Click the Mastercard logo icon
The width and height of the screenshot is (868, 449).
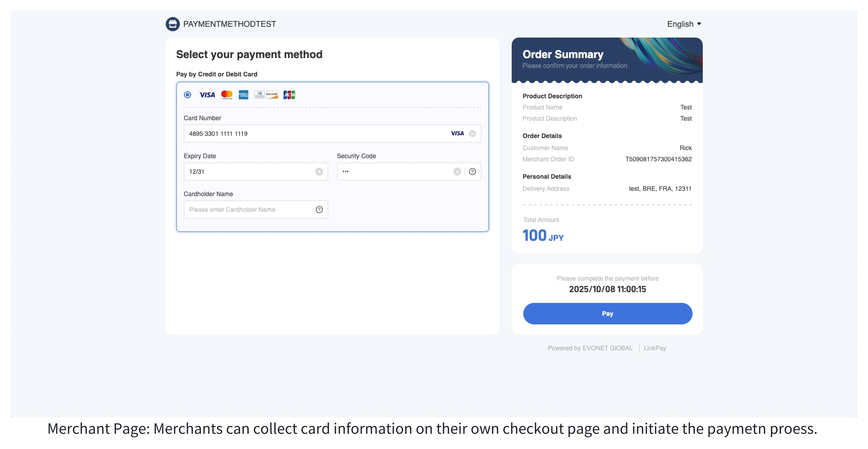[x=227, y=95]
